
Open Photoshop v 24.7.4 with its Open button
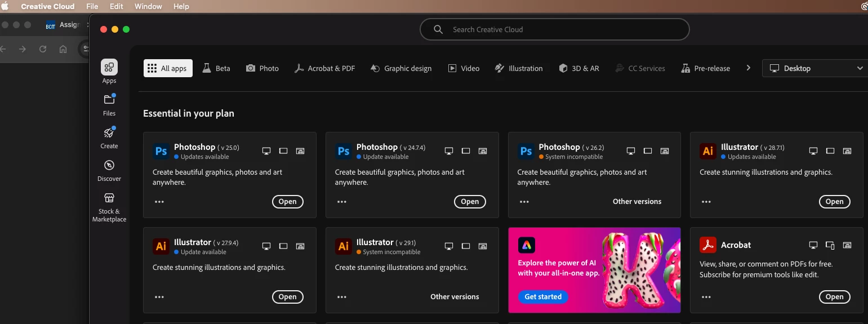[x=470, y=202]
